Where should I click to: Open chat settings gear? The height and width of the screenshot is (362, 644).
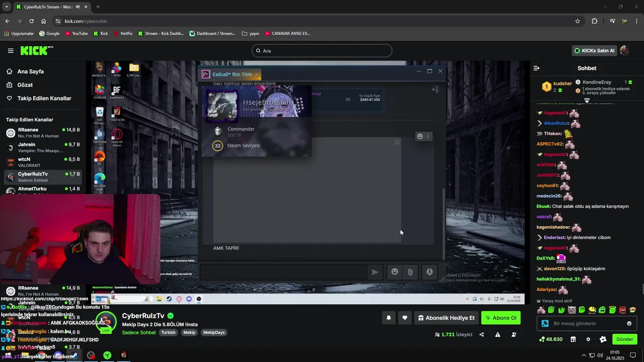588,339
